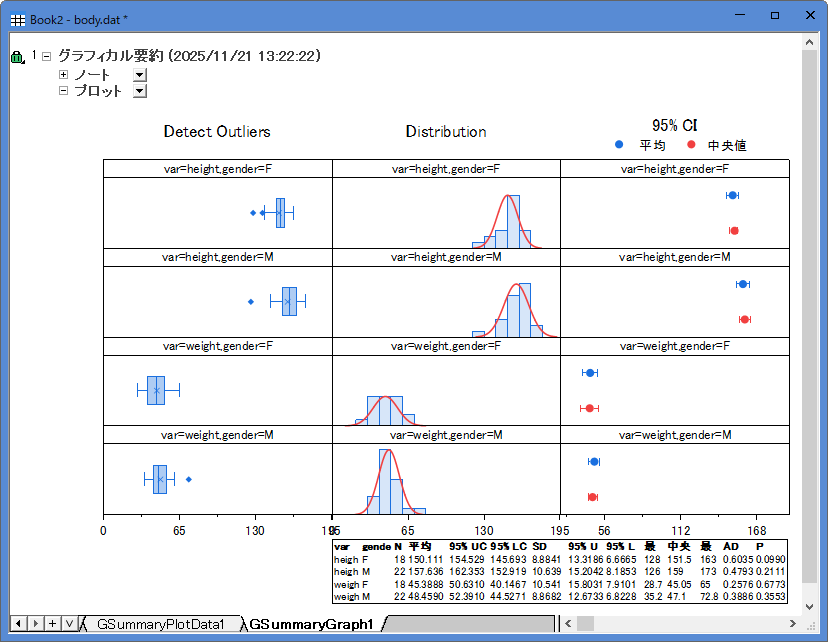
Task: Click the blue 平均 legend marker
Action: (620, 145)
